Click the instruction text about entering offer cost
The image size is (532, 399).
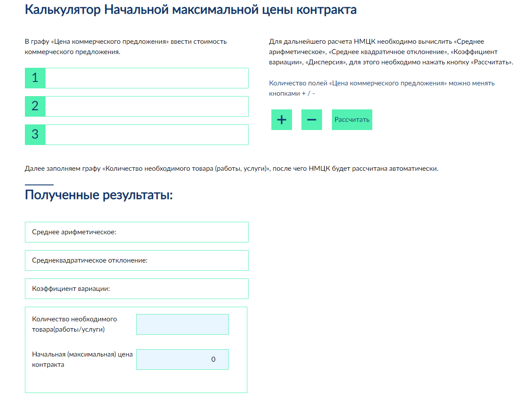tap(126, 47)
